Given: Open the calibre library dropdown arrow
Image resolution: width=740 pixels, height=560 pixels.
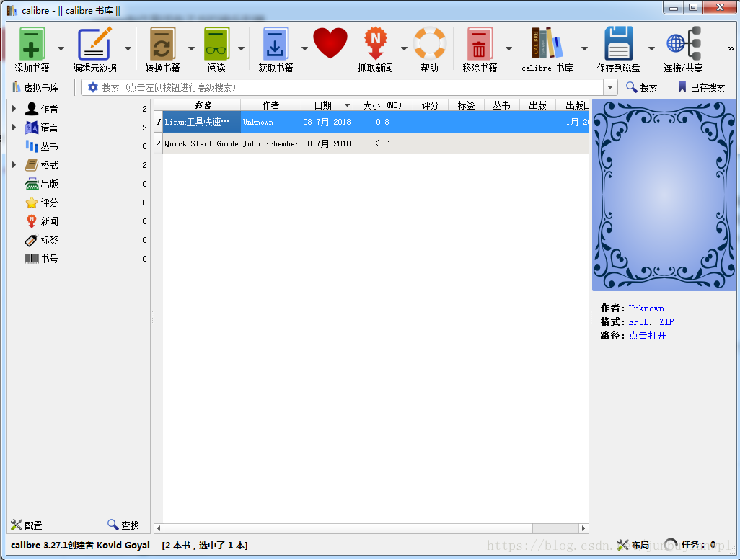Looking at the screenshot, I should (584, 48).
